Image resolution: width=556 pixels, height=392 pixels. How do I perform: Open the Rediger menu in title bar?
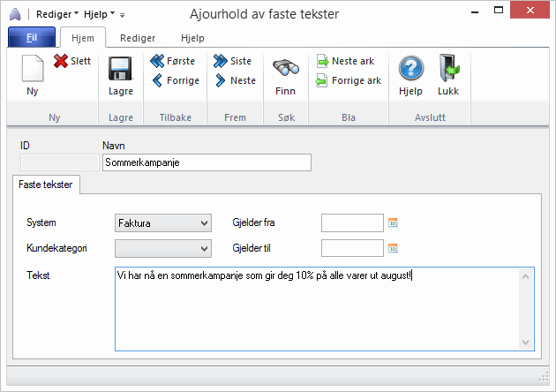pos(56,14)
